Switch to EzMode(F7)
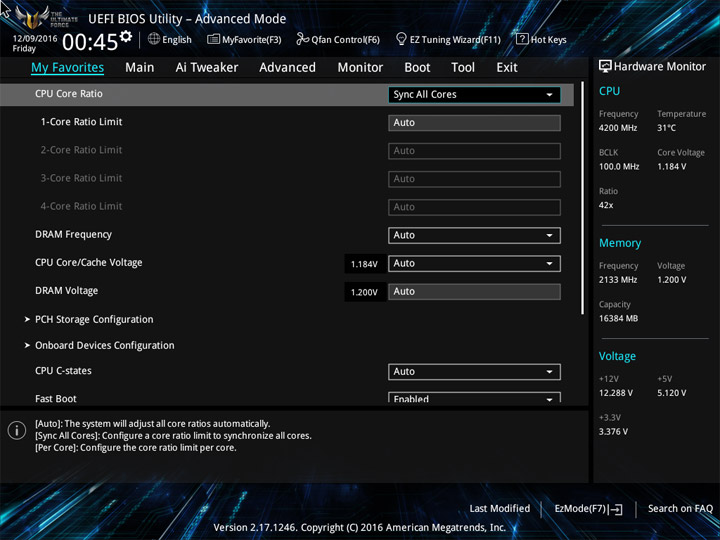The image size is (720, 540). [x=588, y=509]
